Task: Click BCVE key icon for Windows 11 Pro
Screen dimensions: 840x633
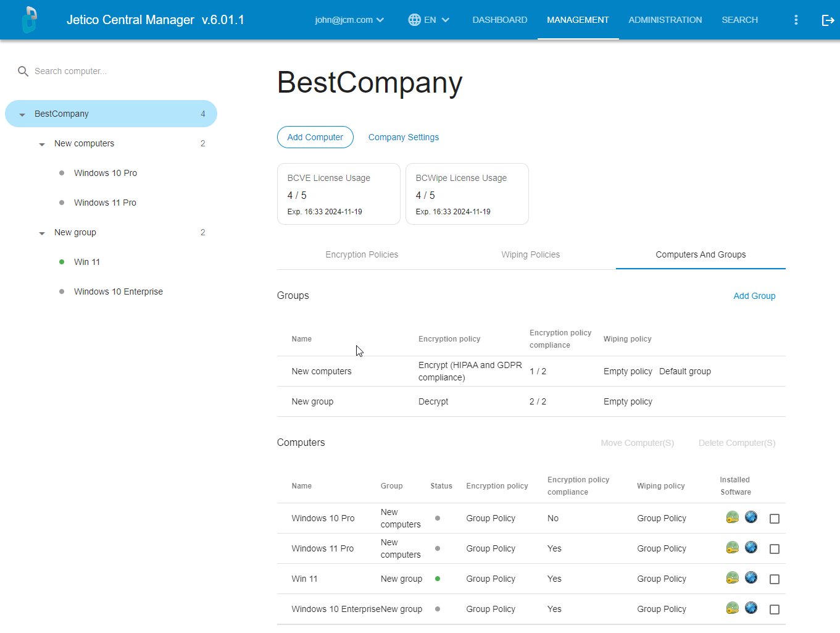Action: coord(733,548)
